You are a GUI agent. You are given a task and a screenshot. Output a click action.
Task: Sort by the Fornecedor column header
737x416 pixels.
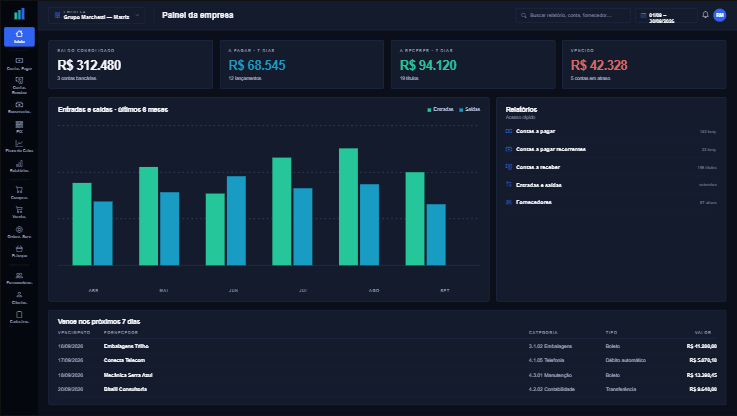pos(121,332)
